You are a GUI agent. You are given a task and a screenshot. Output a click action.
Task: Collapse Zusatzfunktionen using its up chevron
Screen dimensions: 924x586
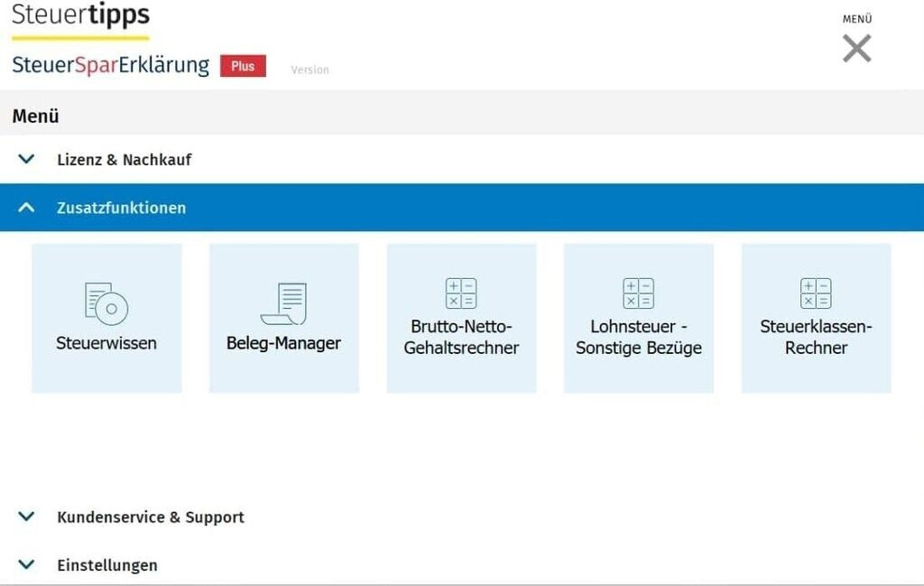tap(27, 208)
